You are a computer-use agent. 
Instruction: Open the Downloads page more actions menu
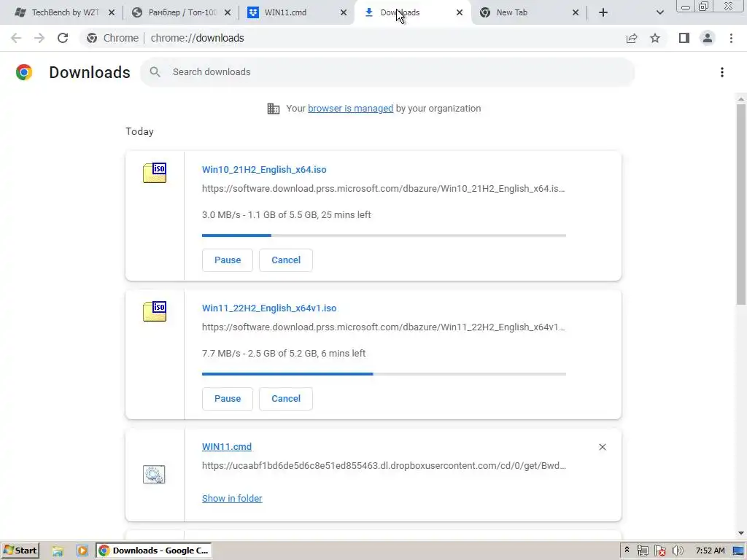(x=722, y=72)
